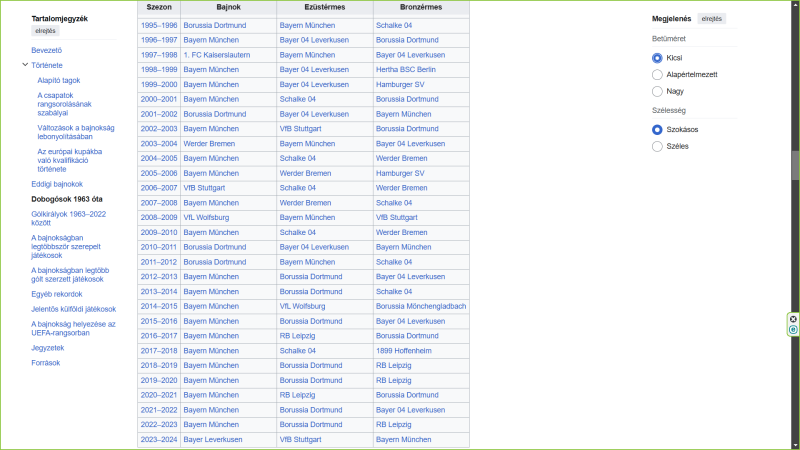Jump to Egyéb rekordok
The image size is (800, 450).
click(x=57, y=294)
